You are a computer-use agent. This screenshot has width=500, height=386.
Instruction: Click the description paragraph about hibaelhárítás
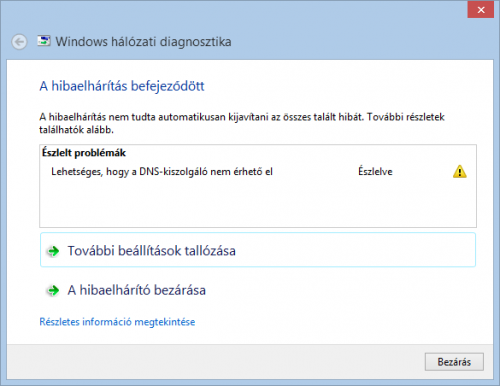click(242, 123)
